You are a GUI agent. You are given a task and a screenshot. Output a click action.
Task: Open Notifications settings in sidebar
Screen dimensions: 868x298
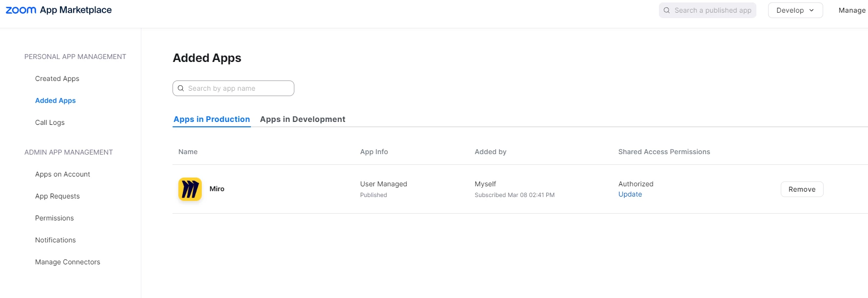click(x=56, y=240)
